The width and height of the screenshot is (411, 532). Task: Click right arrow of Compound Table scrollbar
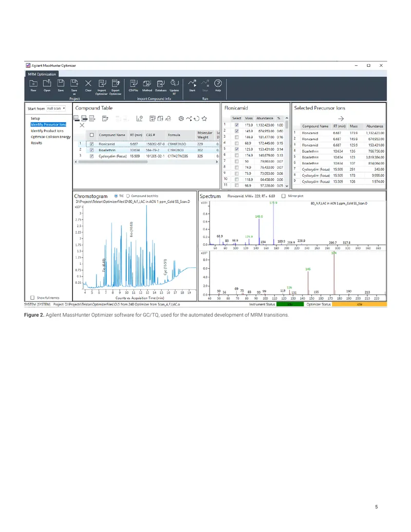[x=217, y=162]
